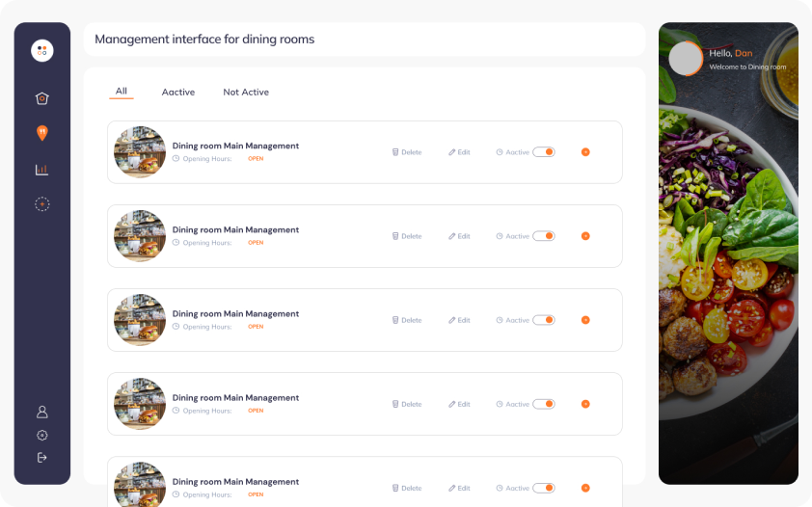812x507 pixels.
Task: Click first card's 'Dining room Main Management' title
Action: [235, 146]
